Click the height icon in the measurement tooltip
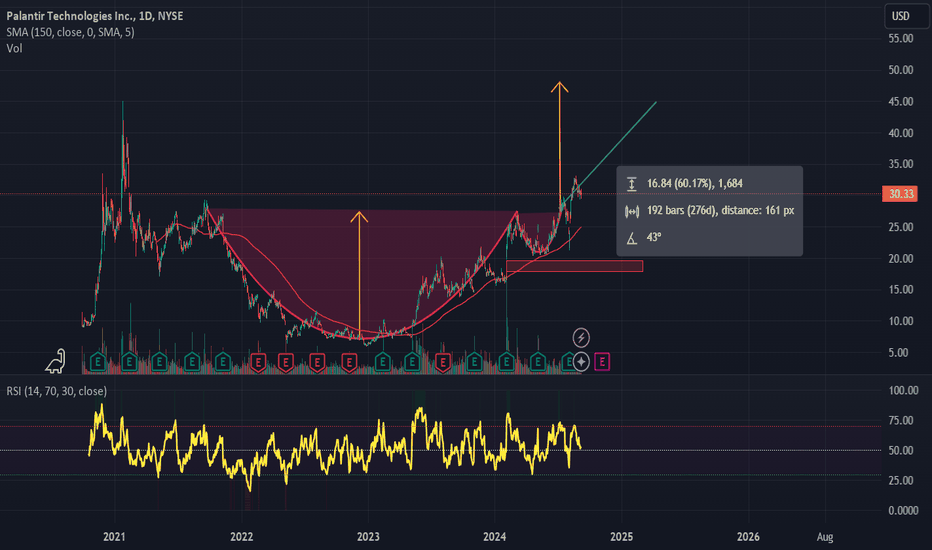Image resolution: width=932 pixels, height=550 pixels. click(632, 184)
